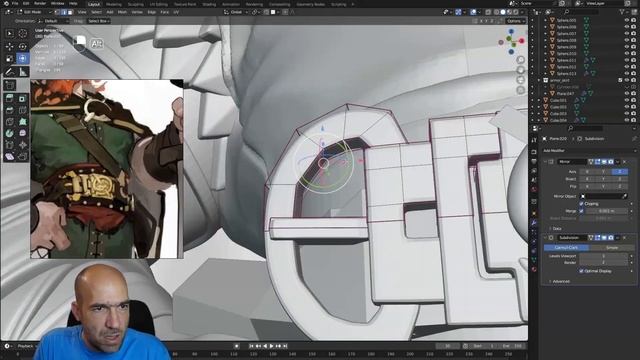Viewport: 640px width, 360px height.
Task: Toggle Optimal Display checkbox
Action: coord(581,271)
